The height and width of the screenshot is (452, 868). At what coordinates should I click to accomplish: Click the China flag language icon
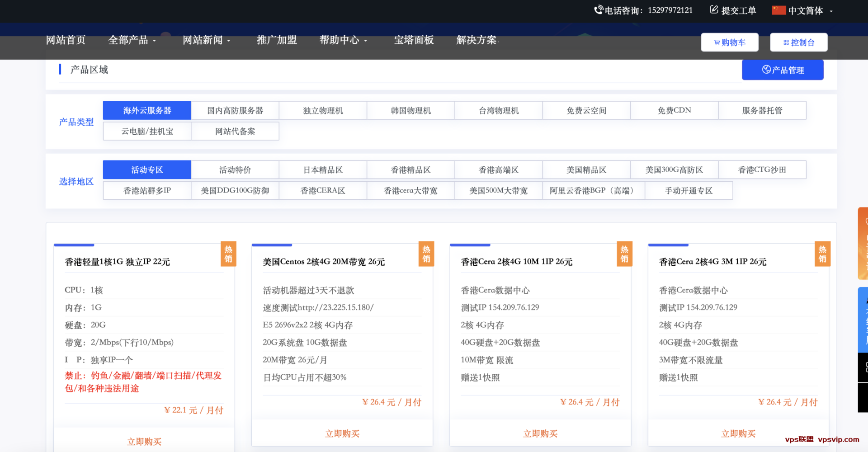[x=779, y=10]
